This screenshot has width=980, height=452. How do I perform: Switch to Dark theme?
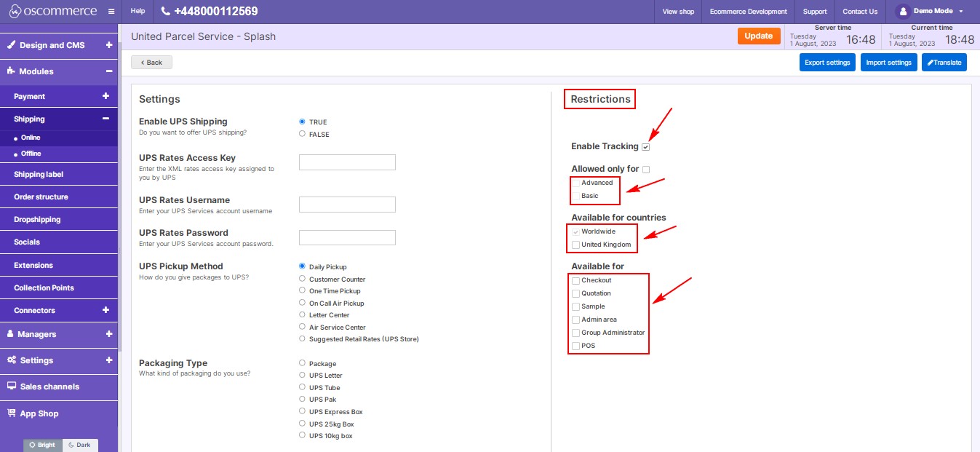pyautogui.click(x=80, y=445)
